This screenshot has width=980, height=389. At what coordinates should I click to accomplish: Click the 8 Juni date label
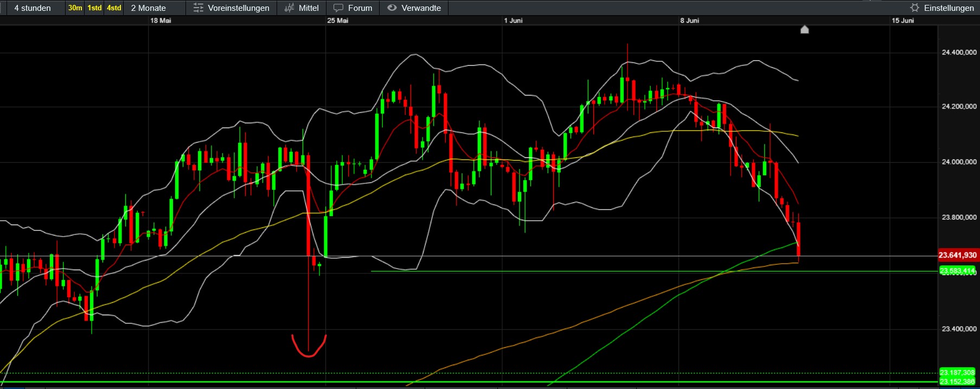point(690,21)
